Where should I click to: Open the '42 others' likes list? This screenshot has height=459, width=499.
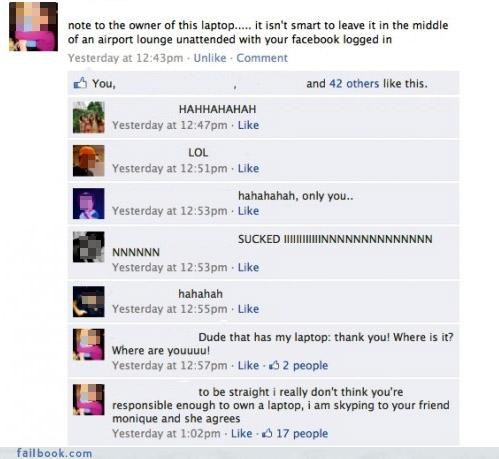click(354, 83)
